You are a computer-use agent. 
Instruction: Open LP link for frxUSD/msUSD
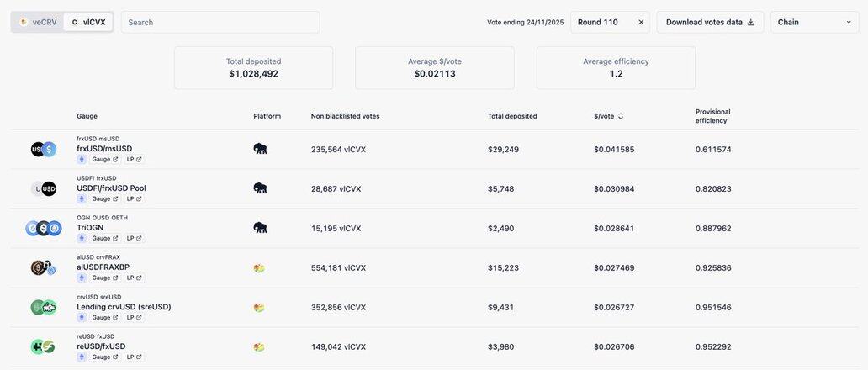(x=134, y=159)
